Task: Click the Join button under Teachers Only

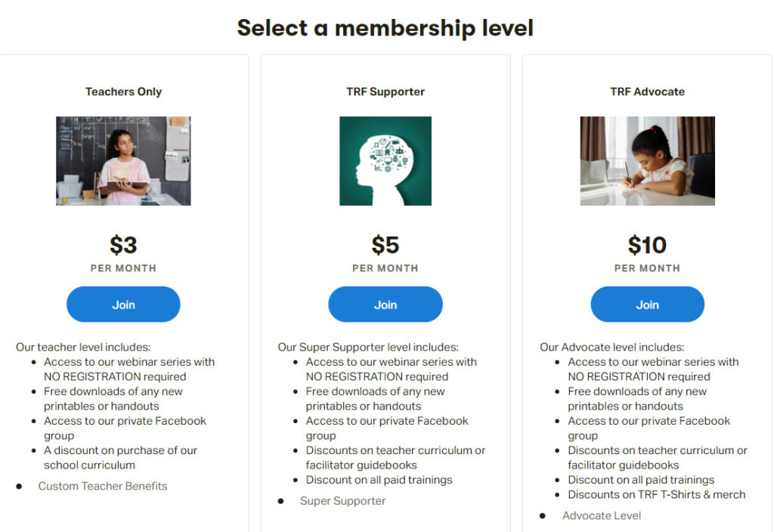Action: [123, 305]
